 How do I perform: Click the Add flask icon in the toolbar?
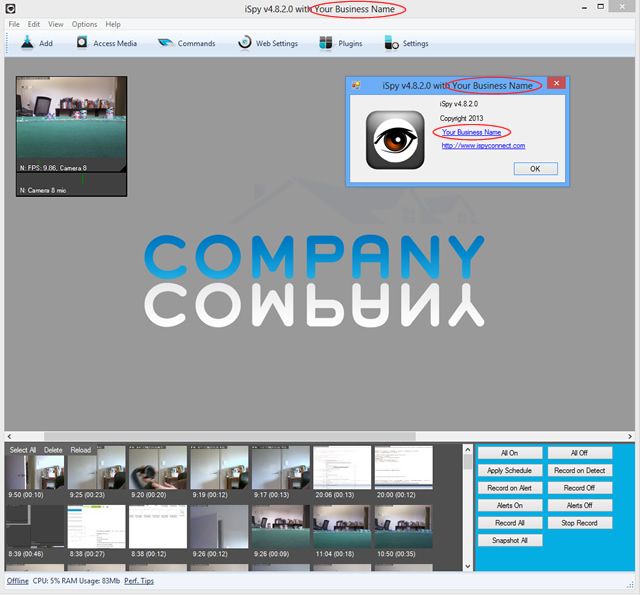click(x=27, y=43)
